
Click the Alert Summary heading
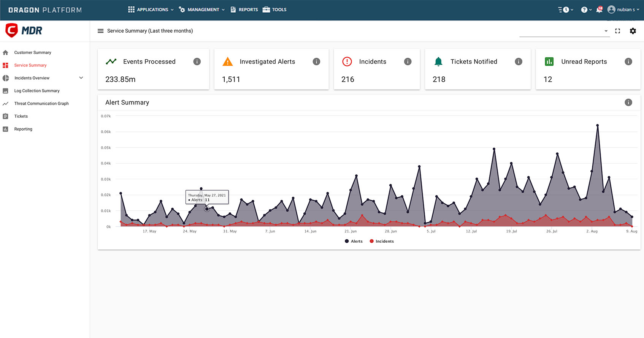click(127, 103)
